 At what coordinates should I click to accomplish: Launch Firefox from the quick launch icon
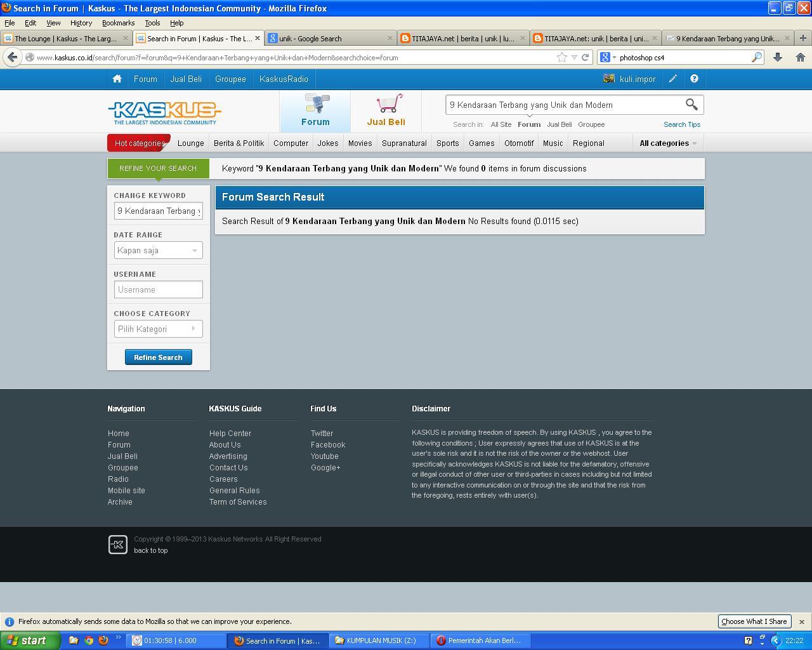click(x=103, y=640)
